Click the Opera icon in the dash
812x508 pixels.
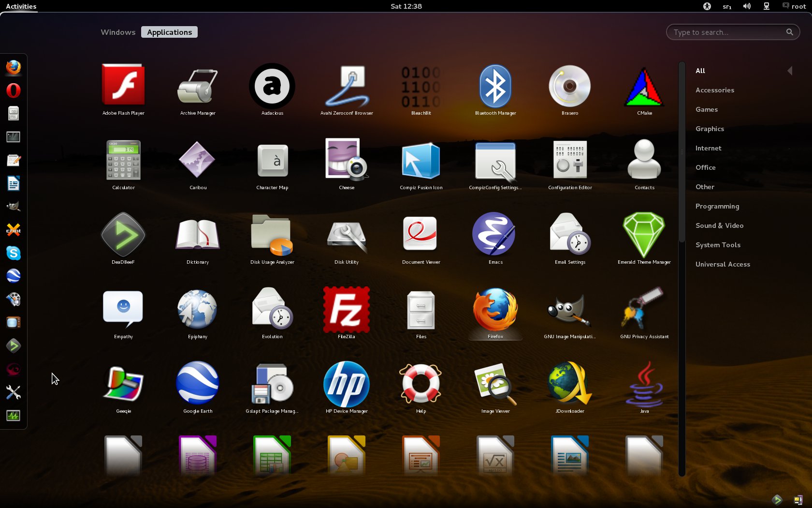(14, 90)
